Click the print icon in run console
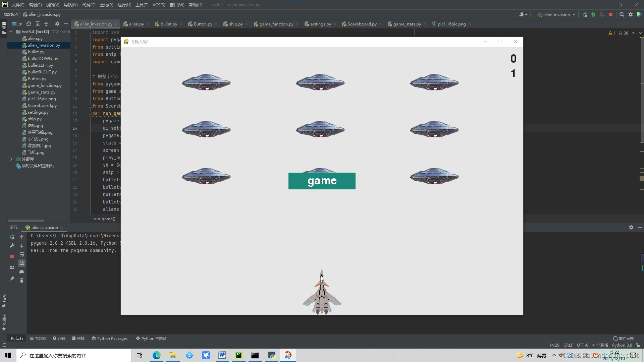Screen dimensions: 644x362 [22, 272]
